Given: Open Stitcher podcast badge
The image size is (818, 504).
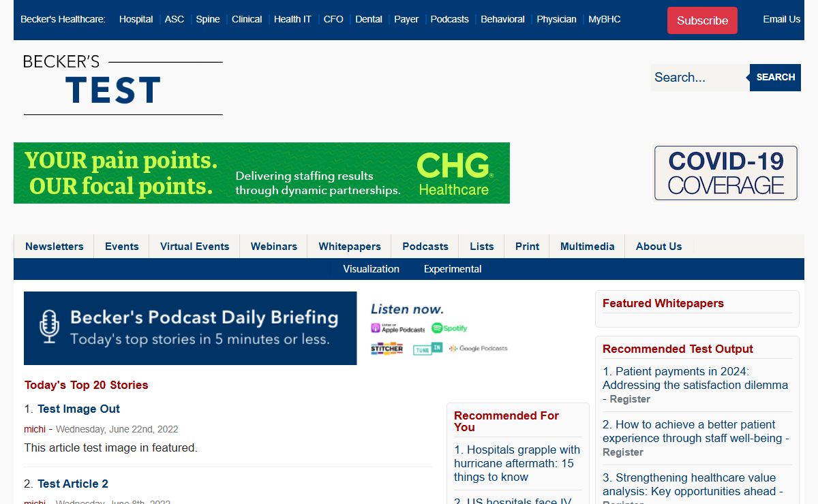Looking at the screenshot, I should [x=387, y=349].
